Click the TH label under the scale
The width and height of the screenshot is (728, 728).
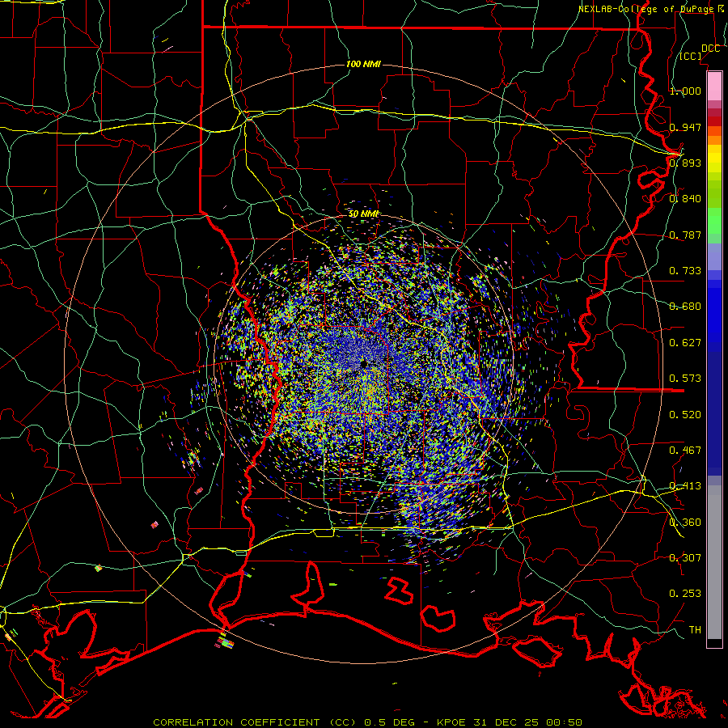point(695,630)
